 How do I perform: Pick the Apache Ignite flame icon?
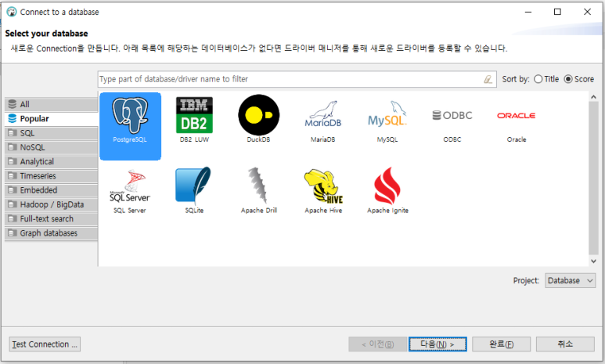(x=387, y=186)
